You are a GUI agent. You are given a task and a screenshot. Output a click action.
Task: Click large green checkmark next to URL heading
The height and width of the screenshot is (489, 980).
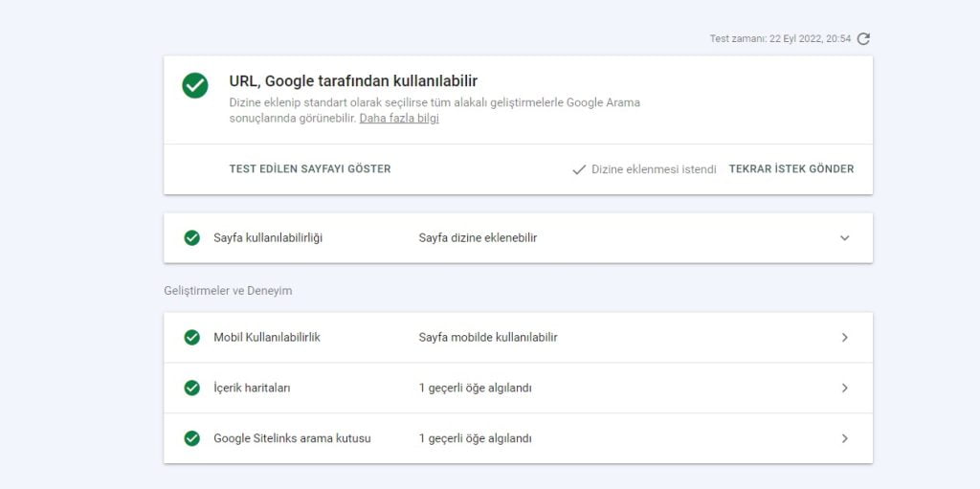coord(195,86)
